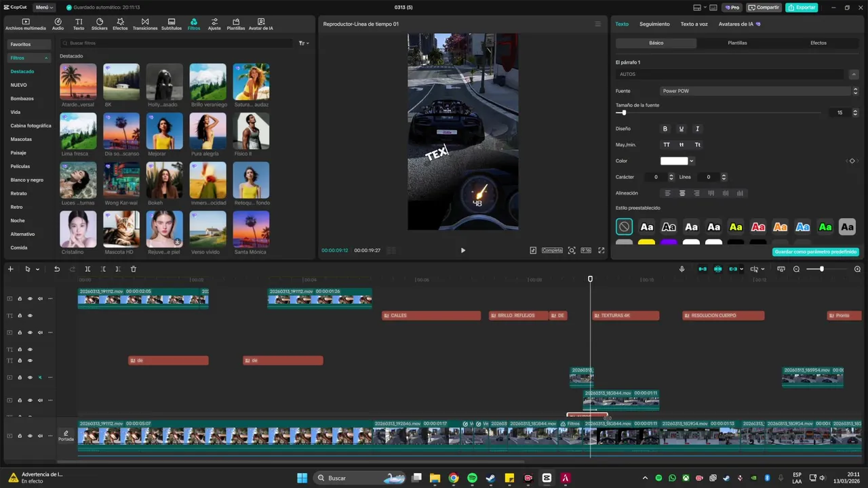Image resolution: width=868 pixels, height=488 pixels.
Task: Open the player options hamburger menu
Action: (x=597, y=24)
